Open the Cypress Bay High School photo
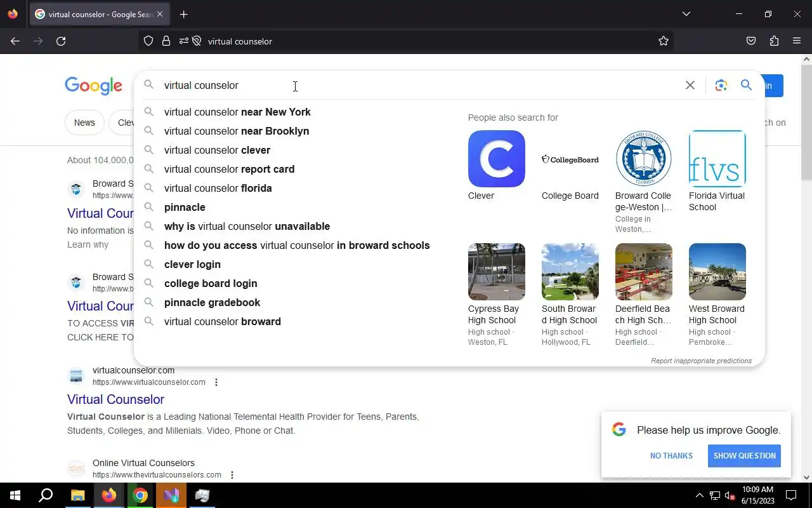This screenshot has width=812, height=508. pyautogui.click(x=497, y=272)
